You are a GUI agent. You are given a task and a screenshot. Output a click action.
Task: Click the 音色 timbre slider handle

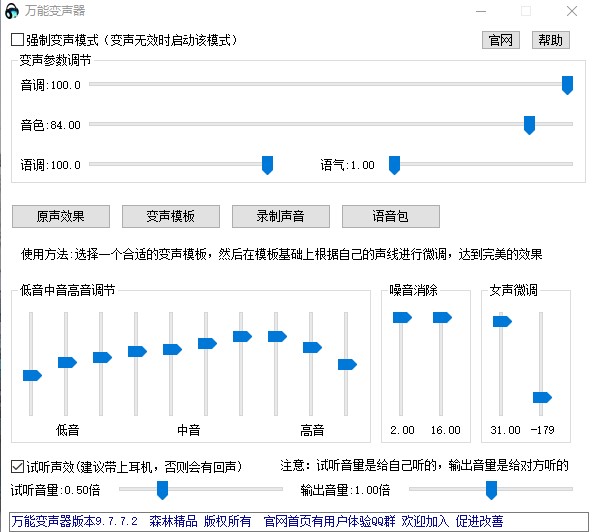[x=529, y=125]
